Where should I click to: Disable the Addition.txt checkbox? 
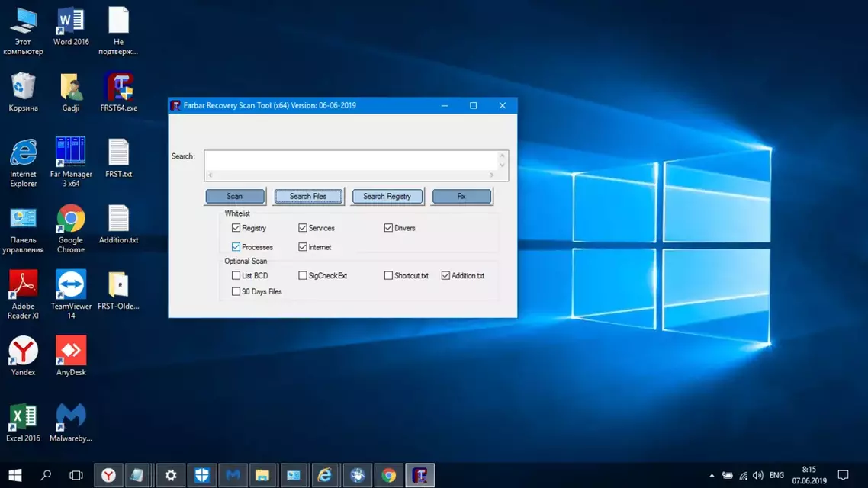445,275
